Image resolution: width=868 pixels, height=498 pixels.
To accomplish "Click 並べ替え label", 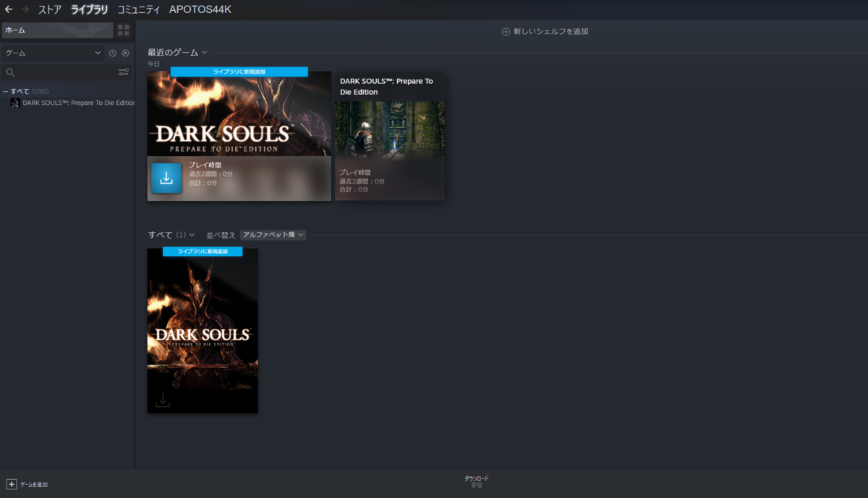I will tap(221, 235).
